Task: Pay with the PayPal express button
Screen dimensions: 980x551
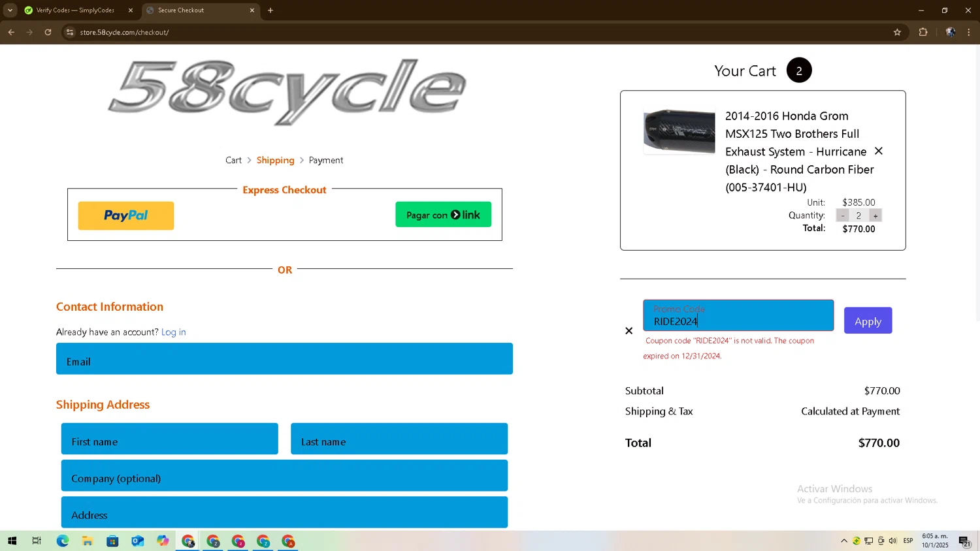Action: pos(126,215)
